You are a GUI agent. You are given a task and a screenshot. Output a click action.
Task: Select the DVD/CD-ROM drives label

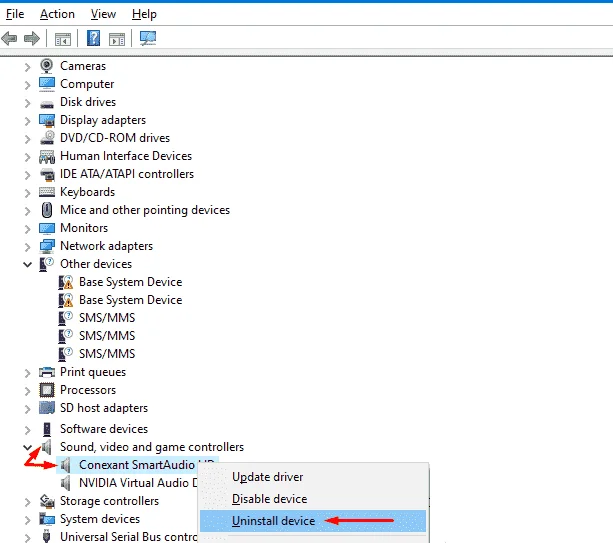[115, 138]
